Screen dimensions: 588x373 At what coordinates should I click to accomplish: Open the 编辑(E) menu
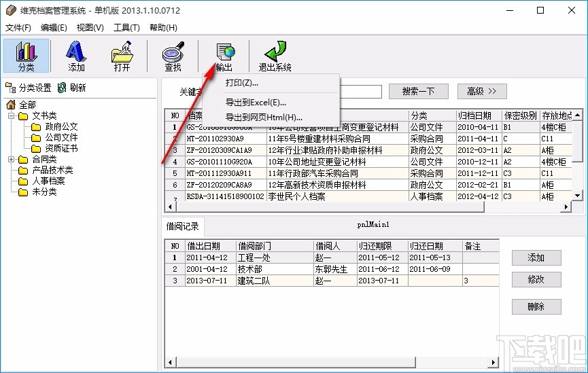(54, 27)
